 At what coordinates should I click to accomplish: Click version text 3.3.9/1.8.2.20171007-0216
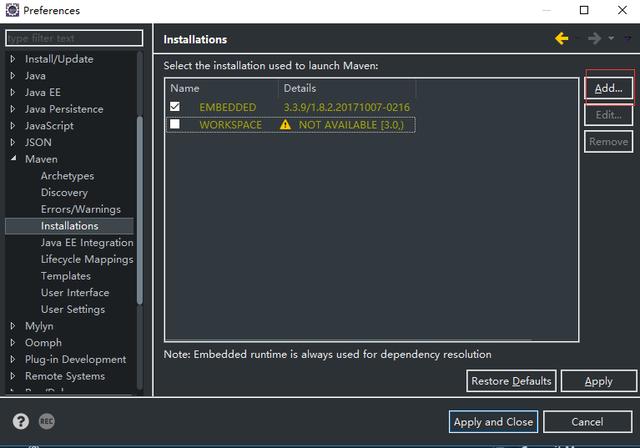(x=347, y=107)
